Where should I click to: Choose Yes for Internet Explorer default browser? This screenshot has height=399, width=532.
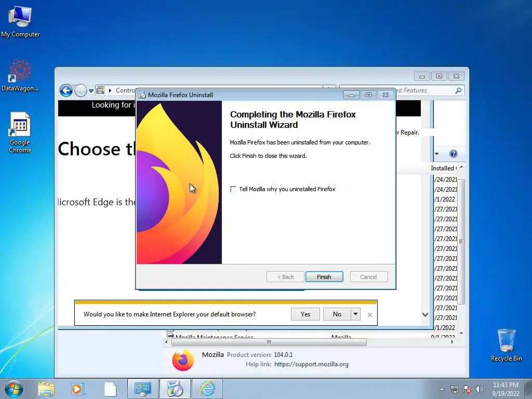[x=305, y=314]
